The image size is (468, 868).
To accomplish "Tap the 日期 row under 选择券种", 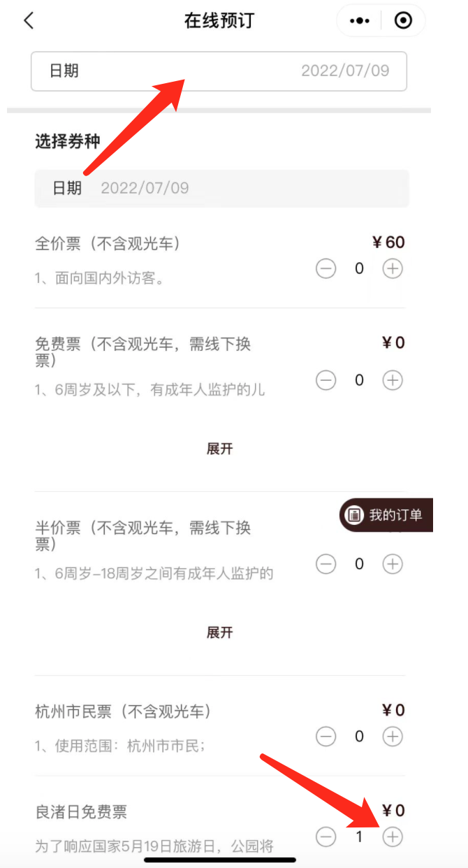I will click(221, 188).
